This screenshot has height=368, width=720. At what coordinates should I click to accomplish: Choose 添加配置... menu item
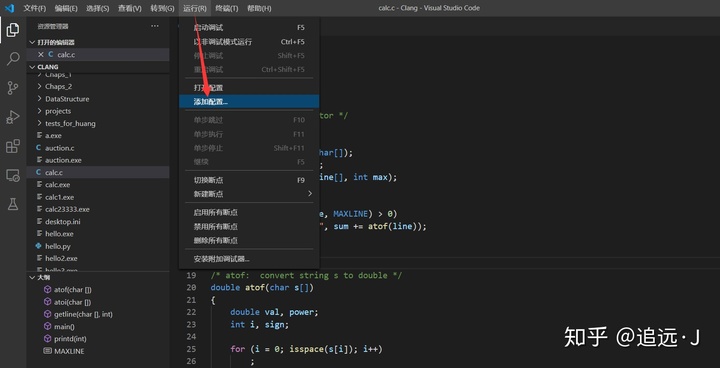pos(249,102)
